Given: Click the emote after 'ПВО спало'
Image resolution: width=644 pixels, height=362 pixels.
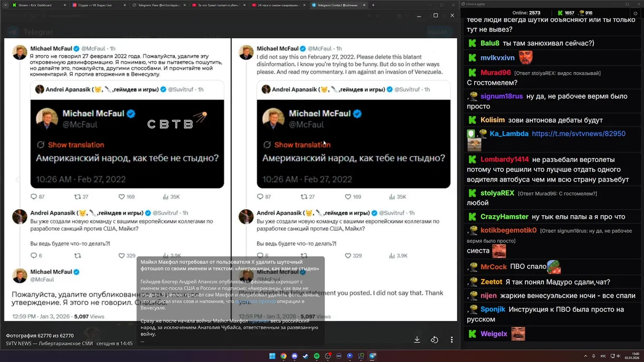Looking at the screenshot, I should coord(554,266).
